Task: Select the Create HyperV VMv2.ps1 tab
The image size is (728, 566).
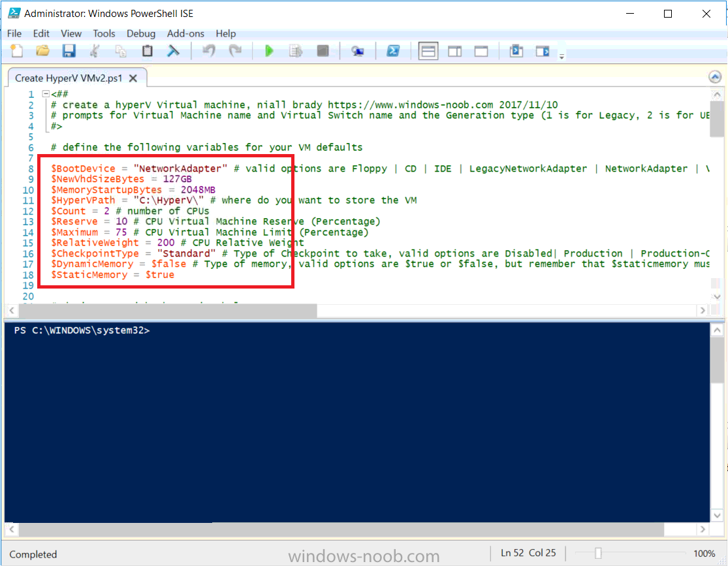Action: point(69,78)
